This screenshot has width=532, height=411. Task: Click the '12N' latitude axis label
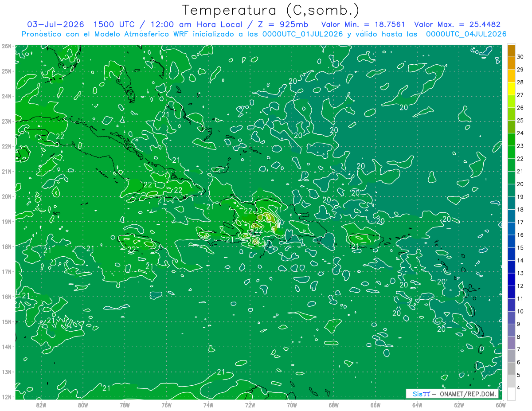(6, 397)
